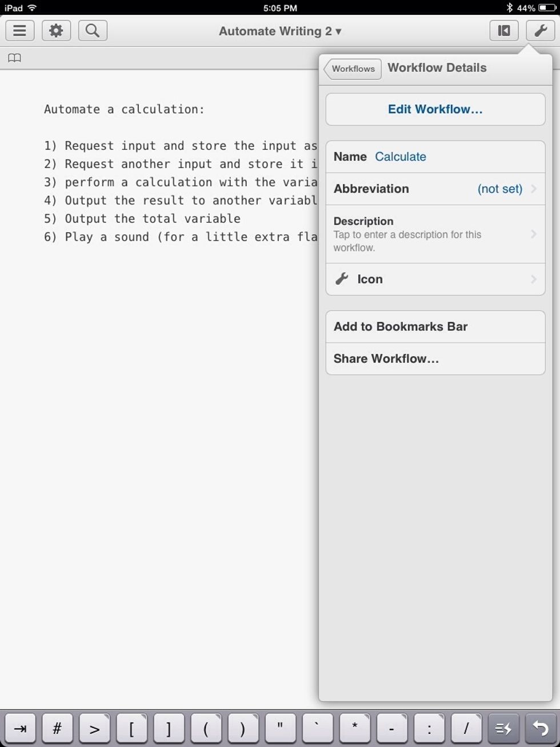Toggle the accessory panel view icon
The image size is (560, 747).
[x=503, y=30]
